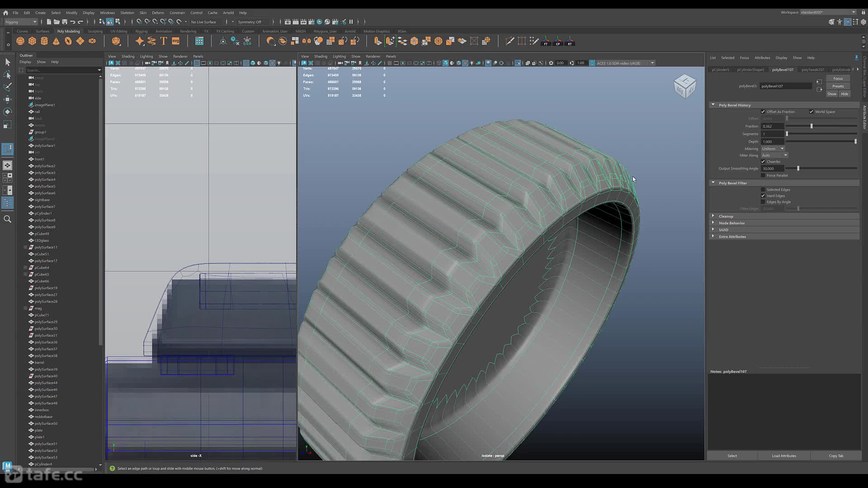Click the Output Smoothing Angle slider handle
This screenshot has height=488, width=868.
pyautogui.click(x=798, y=169)
